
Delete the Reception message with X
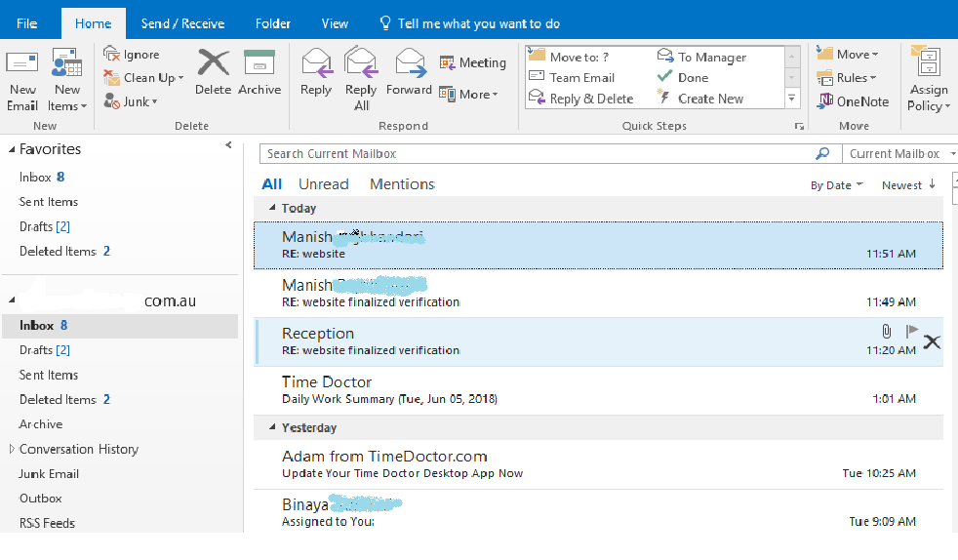pyautogui.click(x=932, y=342)
